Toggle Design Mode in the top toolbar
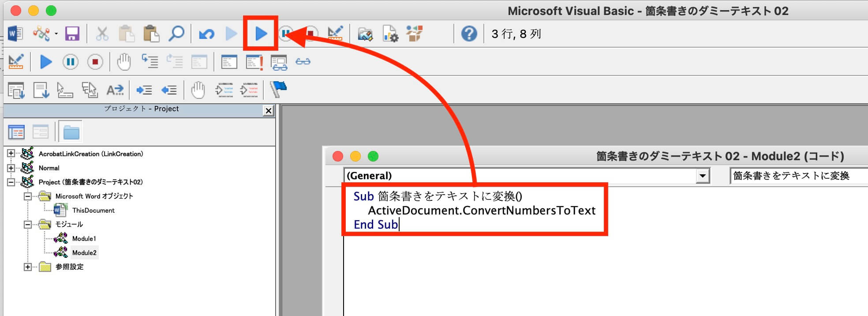This screenshot has width=868, height=316. [x=336, y=34]
